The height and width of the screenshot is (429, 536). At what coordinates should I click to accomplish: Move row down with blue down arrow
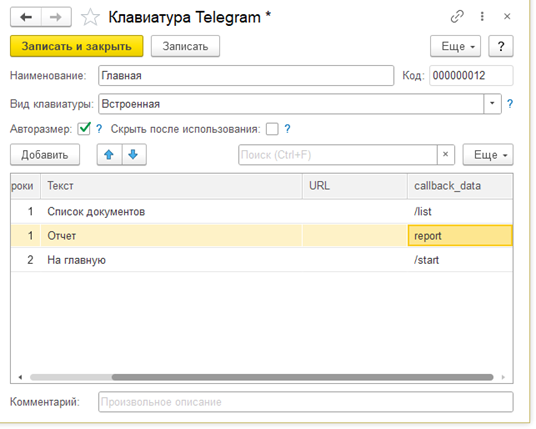point(134,155)
